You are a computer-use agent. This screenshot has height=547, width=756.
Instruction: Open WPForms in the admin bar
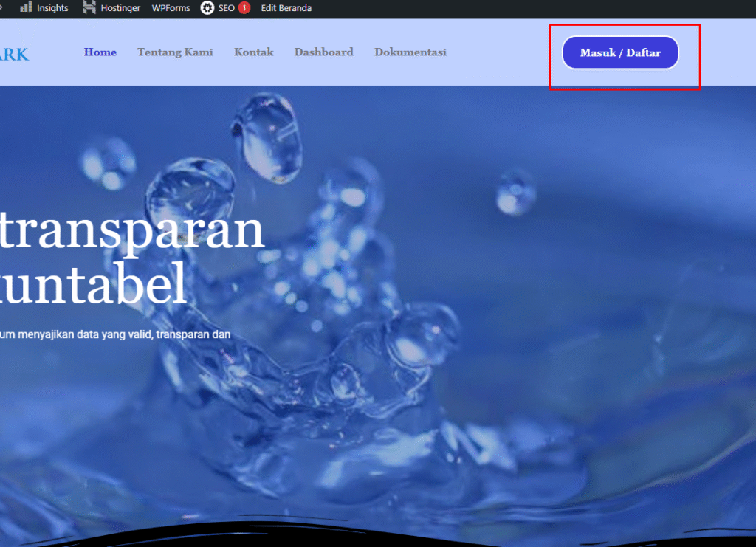coord(171,8)
